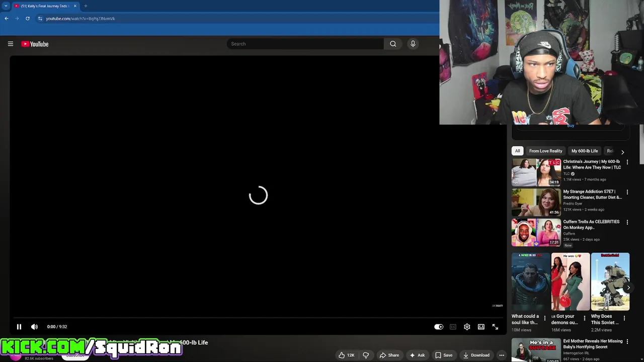Viewport: 644px width, 362px height.
Task: Open options for 'Got your demons' short
Action: coord(584,318)
